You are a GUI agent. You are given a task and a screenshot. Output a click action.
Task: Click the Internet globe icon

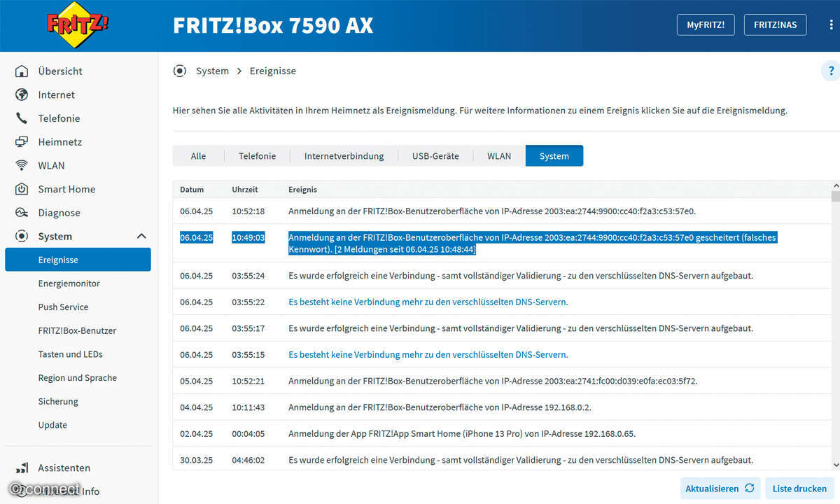[x=22, y=94]
